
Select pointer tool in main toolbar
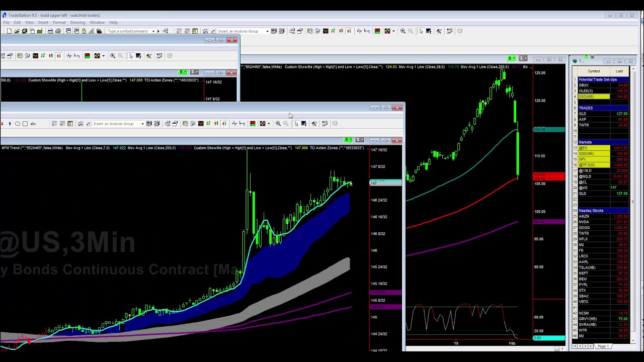coord(421,31)
